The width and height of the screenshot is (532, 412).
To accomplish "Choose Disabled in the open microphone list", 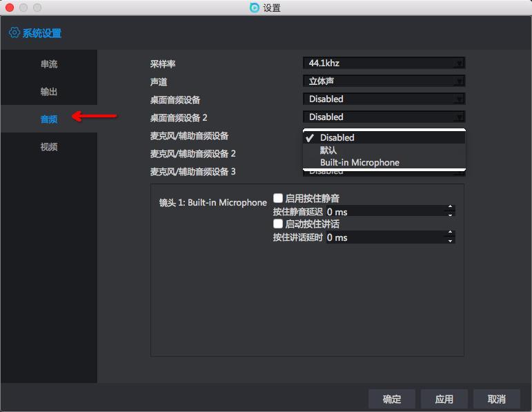I will coord(384,137).
